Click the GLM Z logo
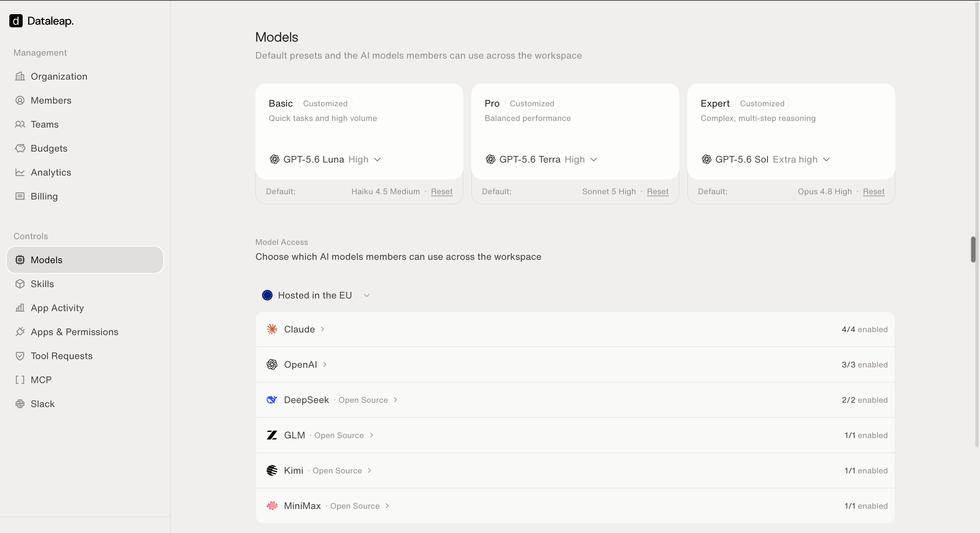Viewport: 980px width, 533px height. pyautogui.click(x=272, y=435)
